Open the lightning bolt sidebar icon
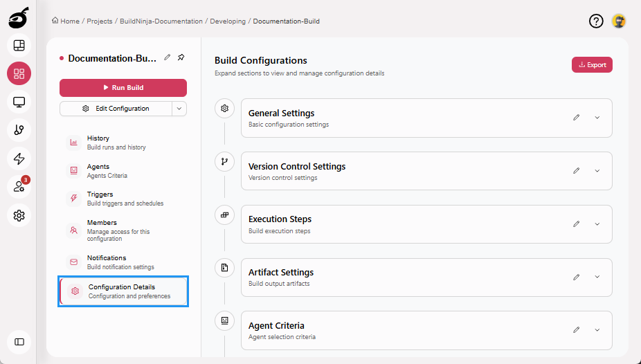The image size is (641, 364). 19,158
